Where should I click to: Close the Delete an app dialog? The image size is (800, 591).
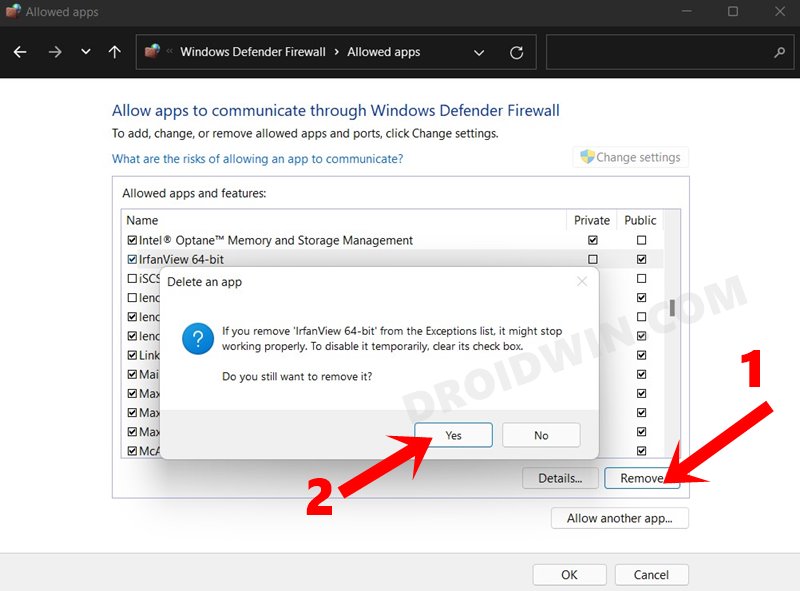click(582, 281)
